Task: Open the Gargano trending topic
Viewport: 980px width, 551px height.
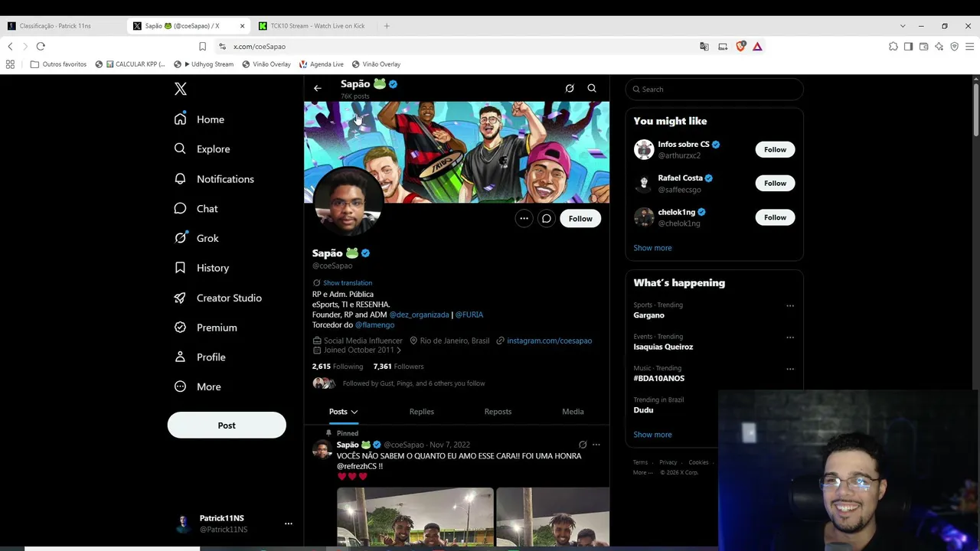Action: pos(649,315)
